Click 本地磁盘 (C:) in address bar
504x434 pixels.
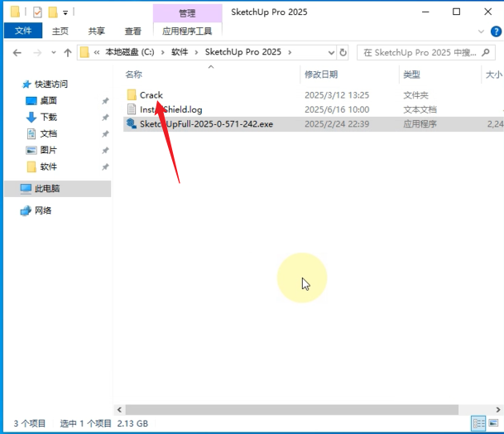pos(130,52)
